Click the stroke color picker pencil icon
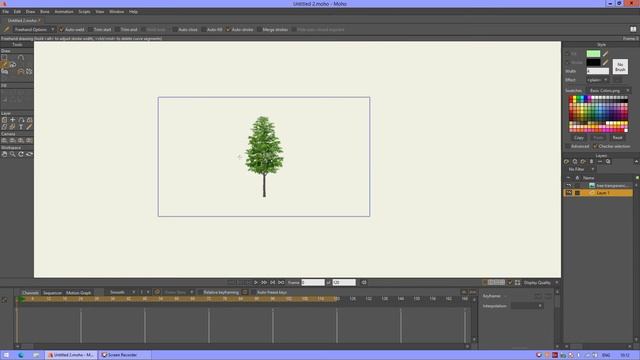Viewport: 640px width, 360px height. tap(605, 62)
